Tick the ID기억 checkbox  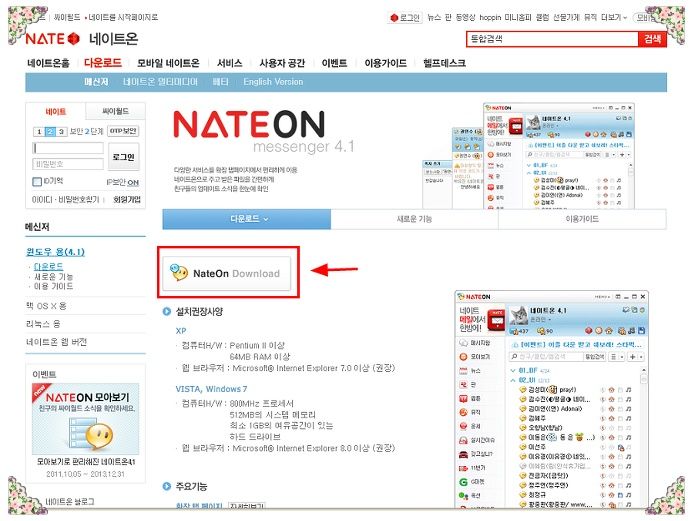[37, 182]
